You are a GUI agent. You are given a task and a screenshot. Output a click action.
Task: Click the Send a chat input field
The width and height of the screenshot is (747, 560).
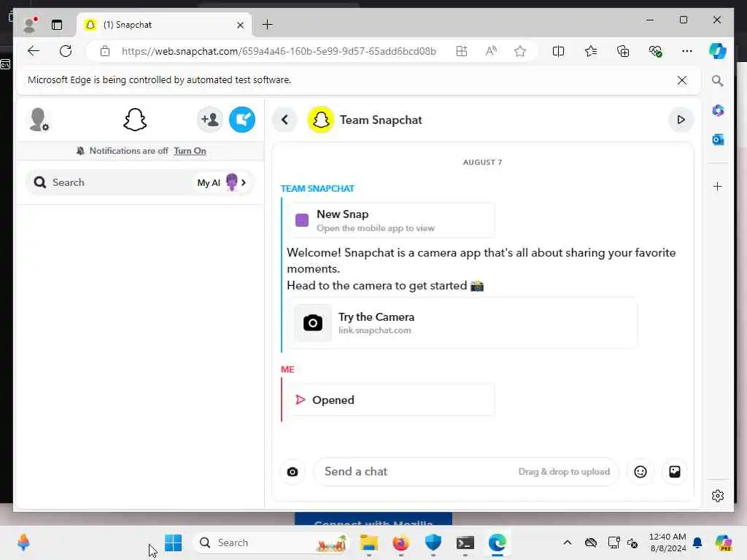point(465,472)
